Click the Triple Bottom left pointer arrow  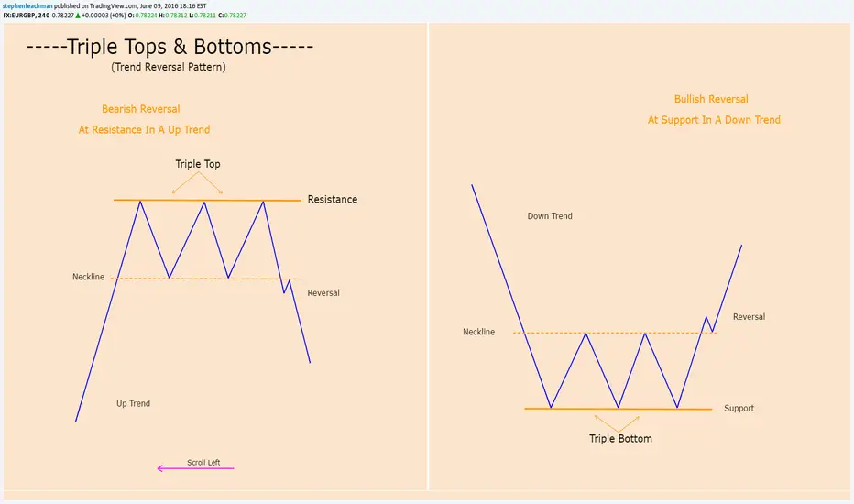click(x=604, y=422)
